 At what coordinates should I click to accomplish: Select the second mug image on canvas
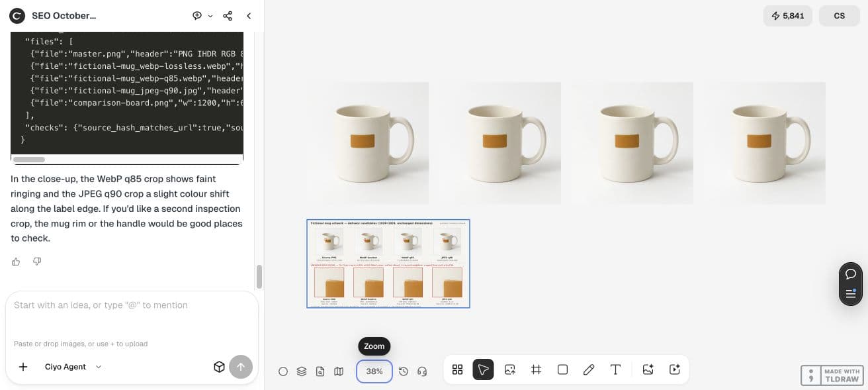point(500,143)
